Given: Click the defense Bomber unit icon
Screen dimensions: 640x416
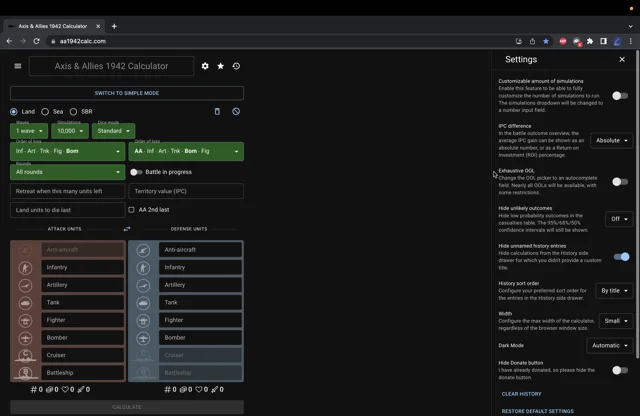Looking at the screenshot, I should tap(143, 338).
